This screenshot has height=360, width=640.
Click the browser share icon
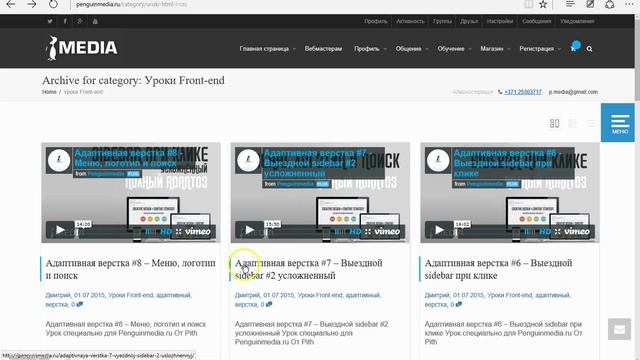(x=610, y=4)
